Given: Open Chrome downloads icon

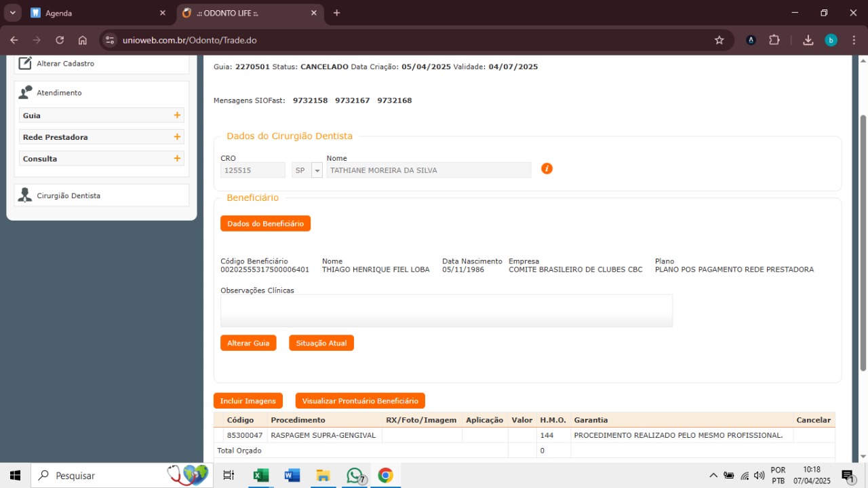Looking at the screenshot, I should pos(808,40).
